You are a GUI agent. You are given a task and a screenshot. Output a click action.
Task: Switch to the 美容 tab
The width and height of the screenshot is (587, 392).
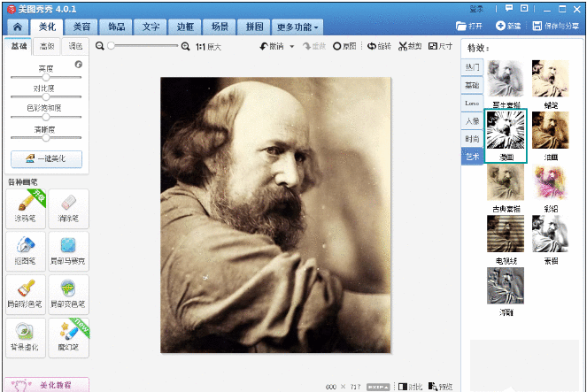point(81,27)
